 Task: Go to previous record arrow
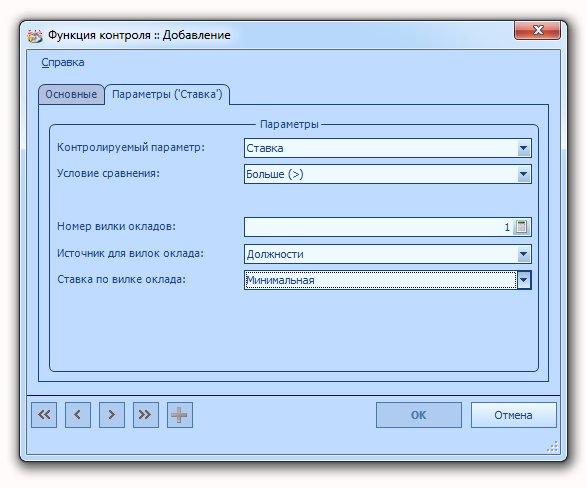click(78, 415)
